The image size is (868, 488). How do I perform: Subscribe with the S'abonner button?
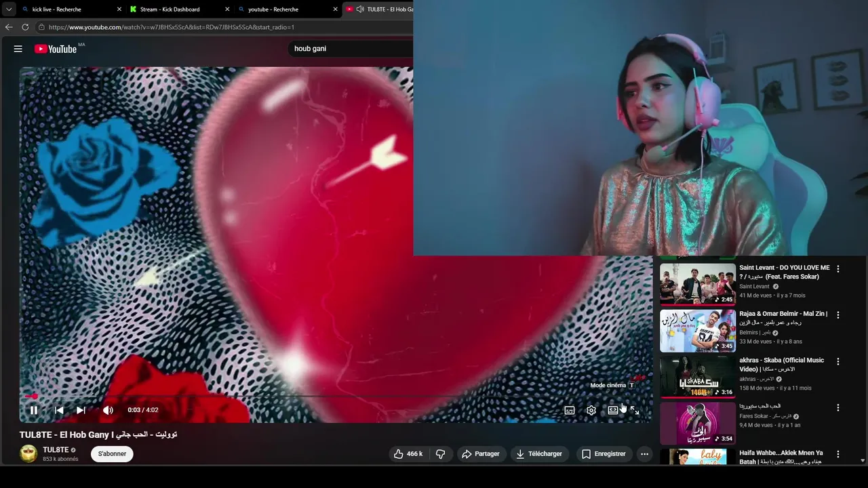[112, 453]
